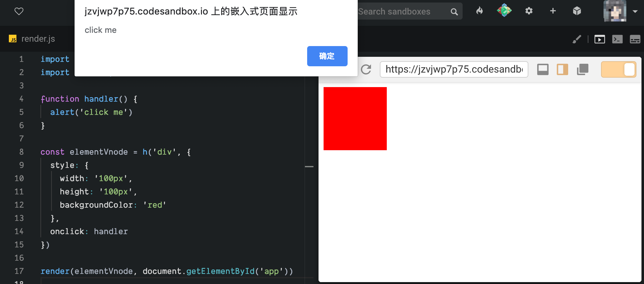Screen dimensions: 644x284
Task: Open the flame explore icon
Action: (x=479, y=11)
